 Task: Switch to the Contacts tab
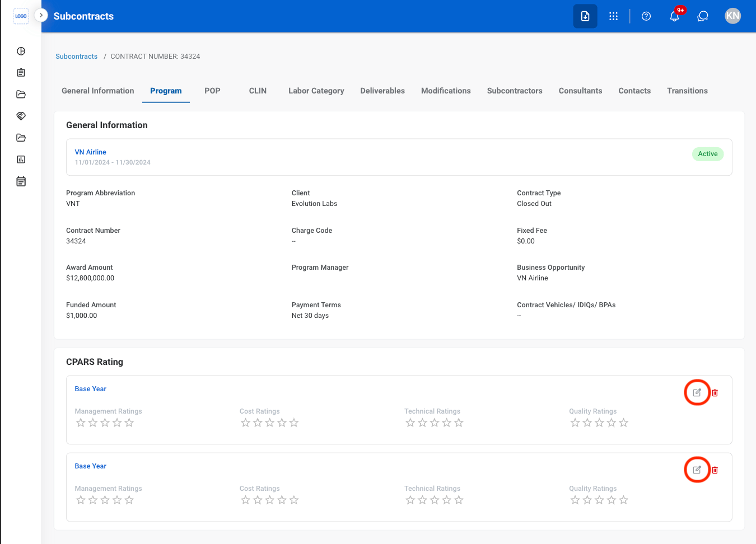(634, 91)
